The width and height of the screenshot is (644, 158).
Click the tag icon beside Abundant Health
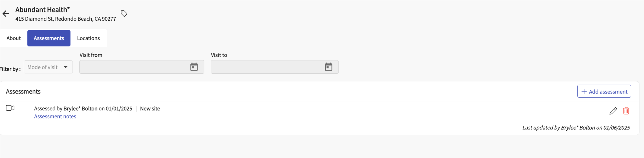point(124,14)
